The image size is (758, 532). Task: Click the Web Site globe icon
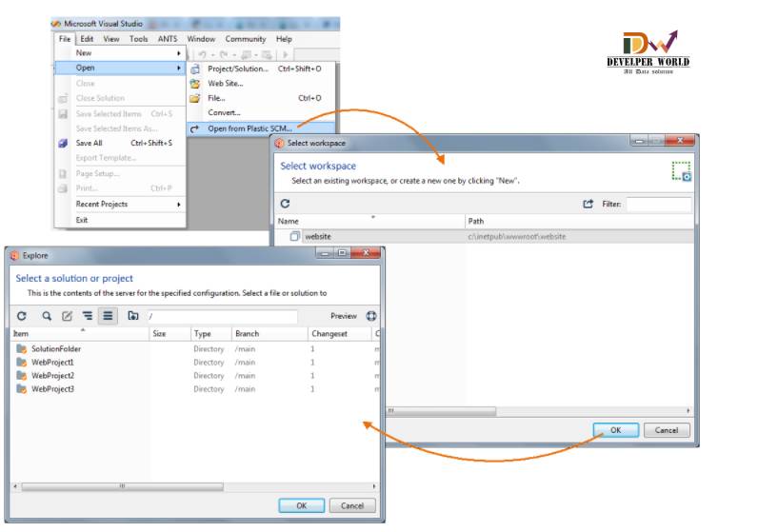[x=195, y=84]
